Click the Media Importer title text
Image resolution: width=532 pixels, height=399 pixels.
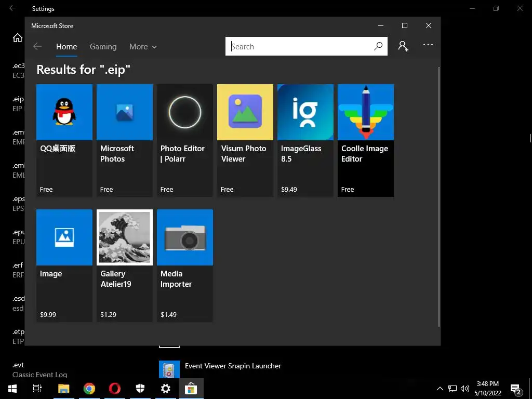[176, 279]
